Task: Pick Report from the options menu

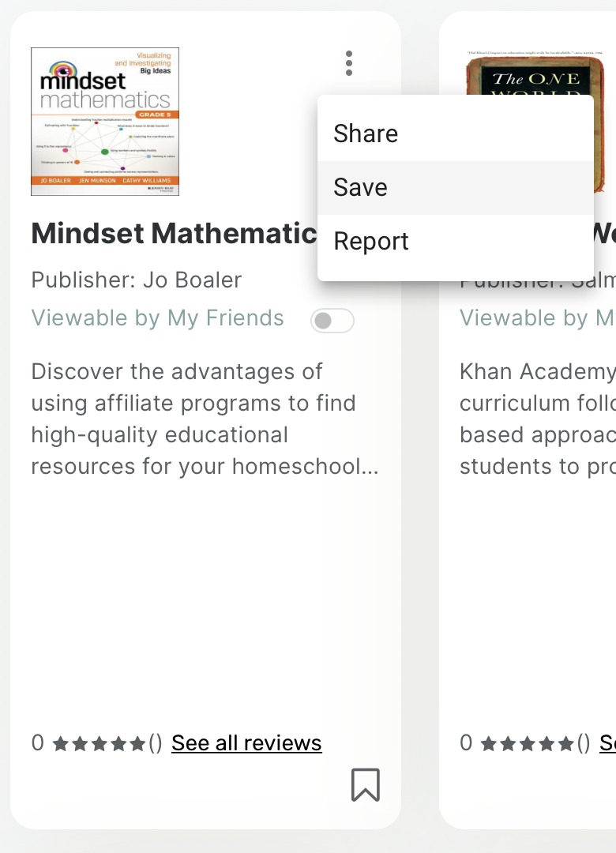Action: (x=371, y=241)
